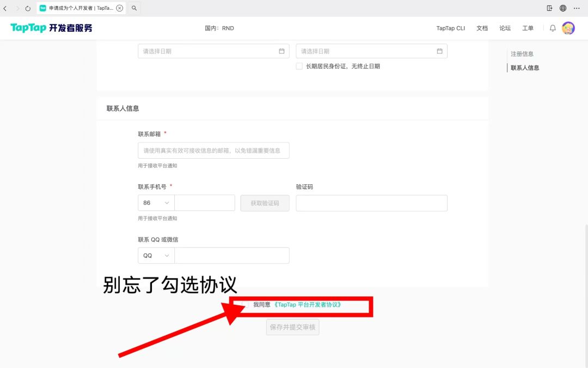This screenshot has height=368, width=588.
Task: Open the browser's three-dot more menu
Action: (x=577, y=8)
